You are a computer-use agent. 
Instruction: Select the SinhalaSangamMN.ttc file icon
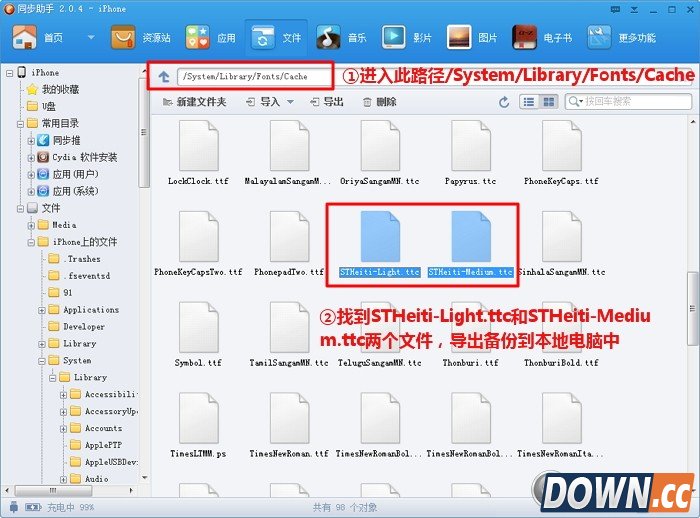[x=562, y=236]
